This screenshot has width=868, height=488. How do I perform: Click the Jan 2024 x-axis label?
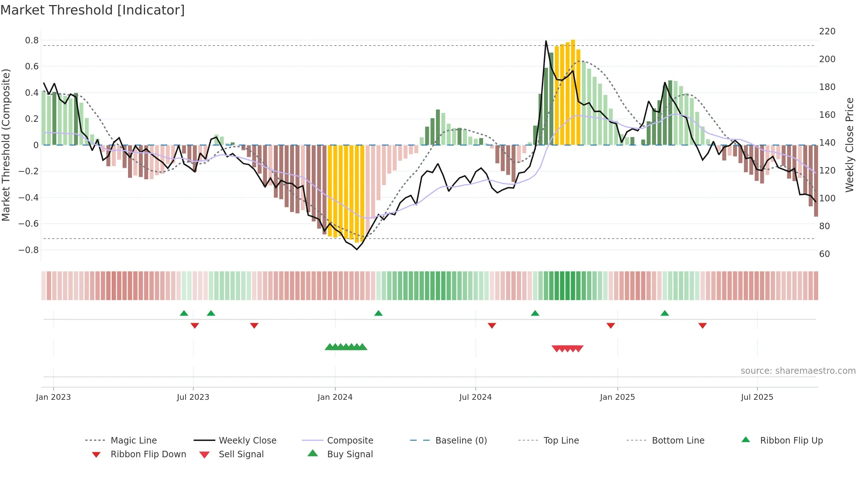point(335,397)
